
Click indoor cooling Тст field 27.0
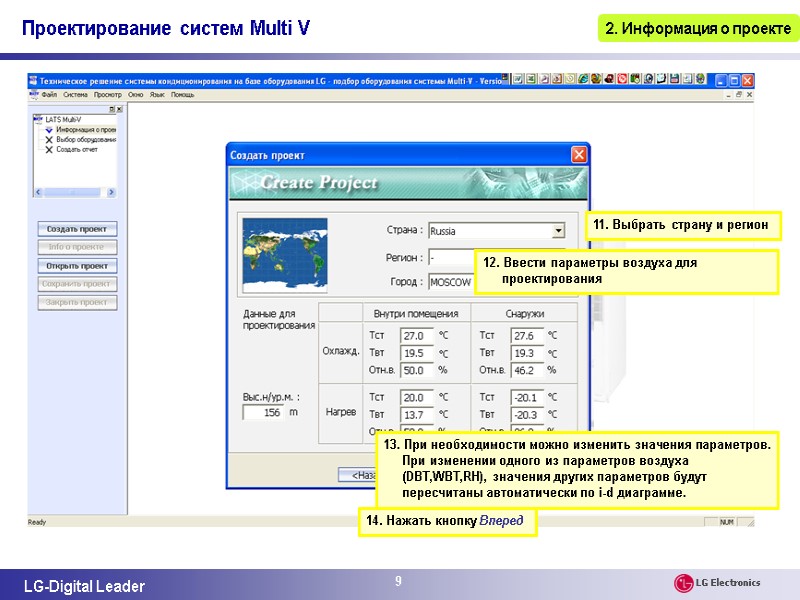pyautogui.click(x=417, y=336)
